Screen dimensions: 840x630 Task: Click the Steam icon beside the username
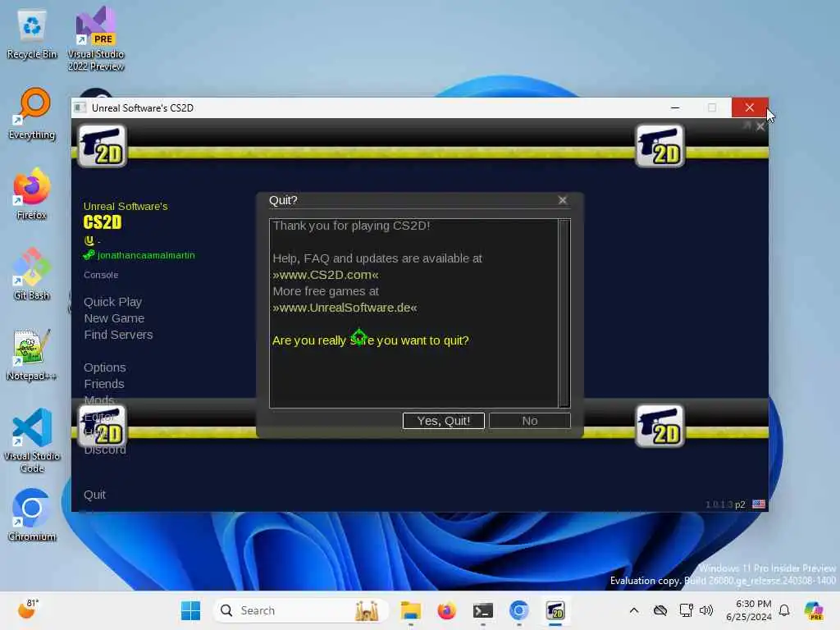point(89,255)
